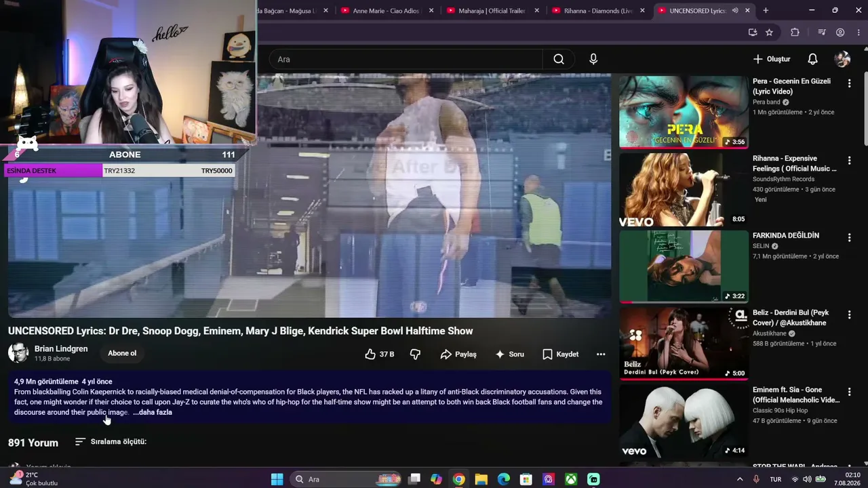
Task: Open the YouTube account avatar menu
Action: point(842,59)
